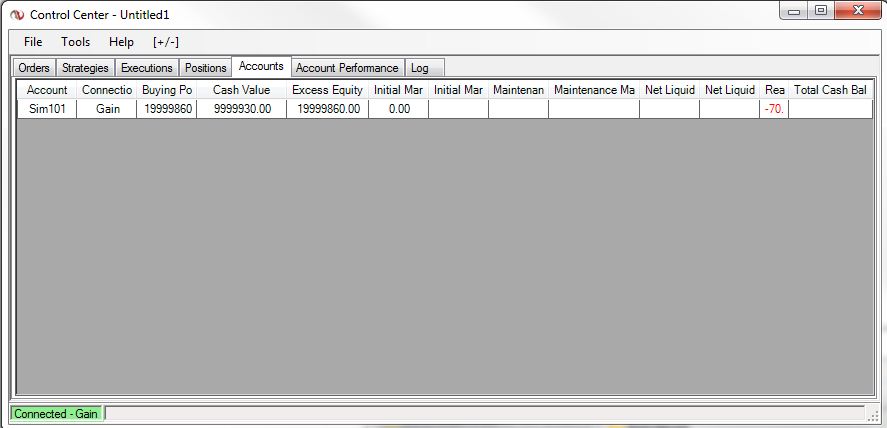The image size is (887, 428).
Task: Click the Connectio column header
Action: (x=107, y=90)
